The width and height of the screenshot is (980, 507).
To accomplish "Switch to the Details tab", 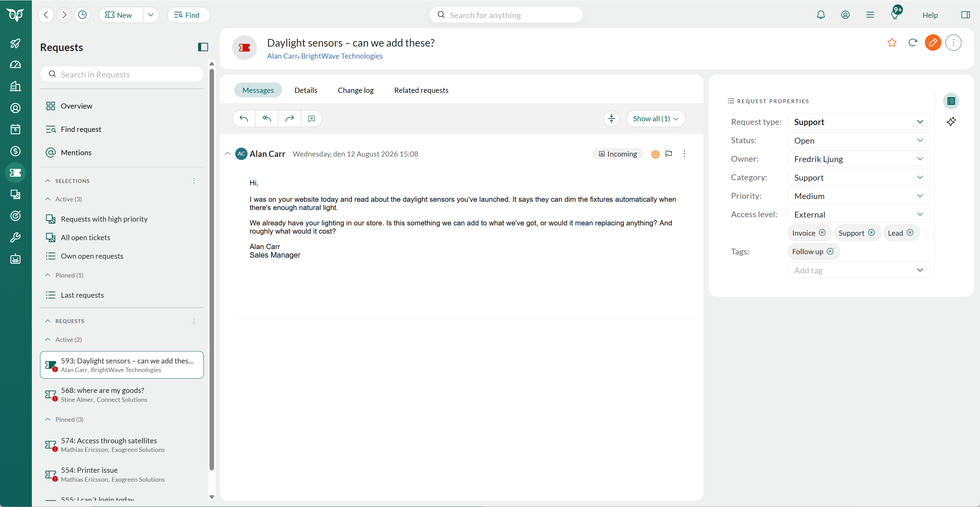I will tap(305, 90).
